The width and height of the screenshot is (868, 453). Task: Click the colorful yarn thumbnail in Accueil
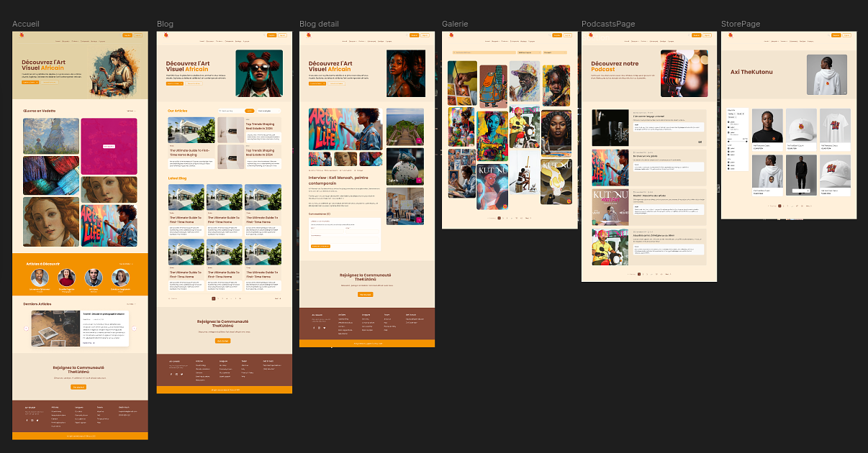point(51,176)
